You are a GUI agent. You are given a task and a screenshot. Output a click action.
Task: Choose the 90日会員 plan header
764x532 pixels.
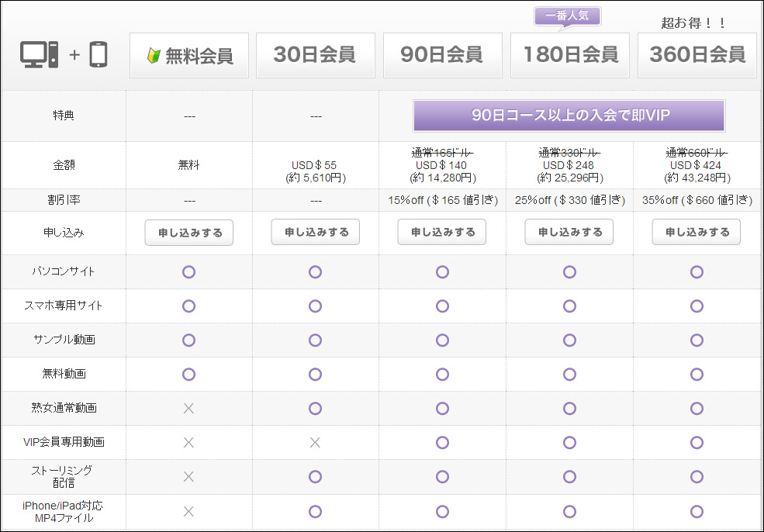442,55
